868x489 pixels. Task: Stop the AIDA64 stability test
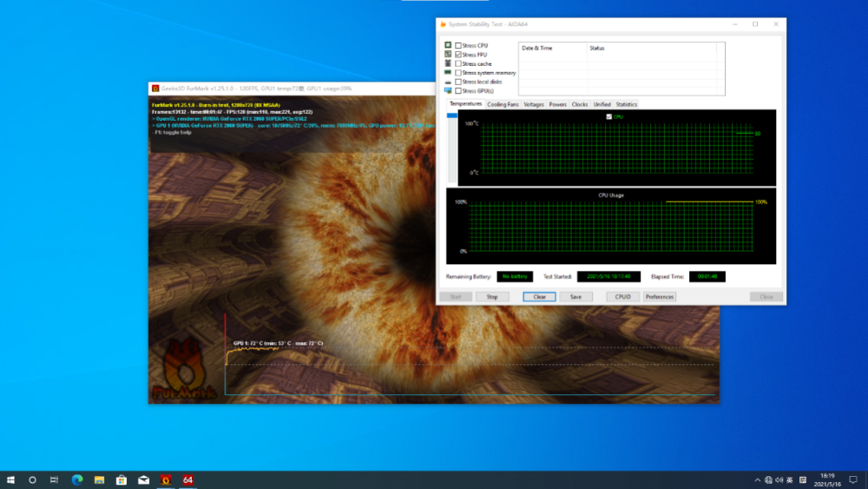[x=492, y=297]
